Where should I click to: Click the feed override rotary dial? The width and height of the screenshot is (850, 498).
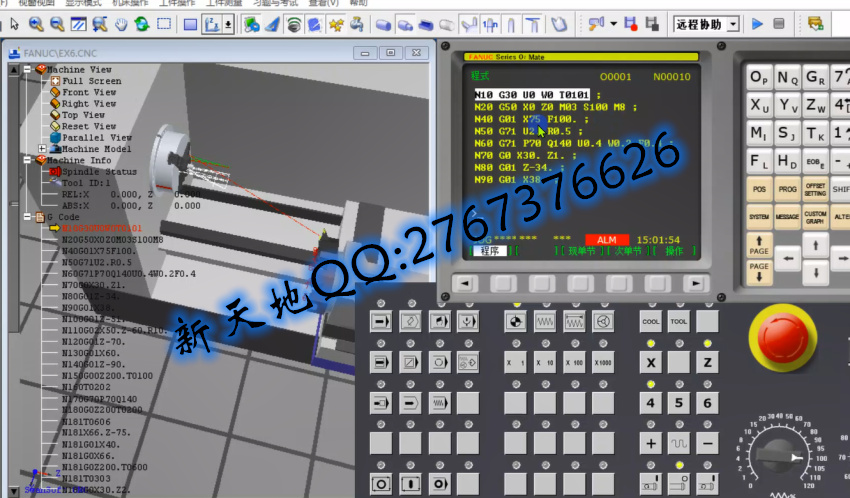tap(779, 457)
